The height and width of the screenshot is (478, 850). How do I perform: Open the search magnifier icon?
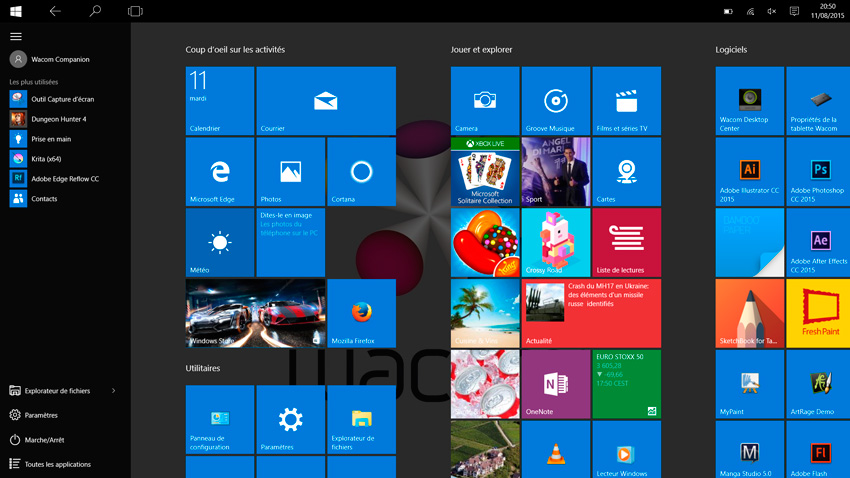click(95, 11)
